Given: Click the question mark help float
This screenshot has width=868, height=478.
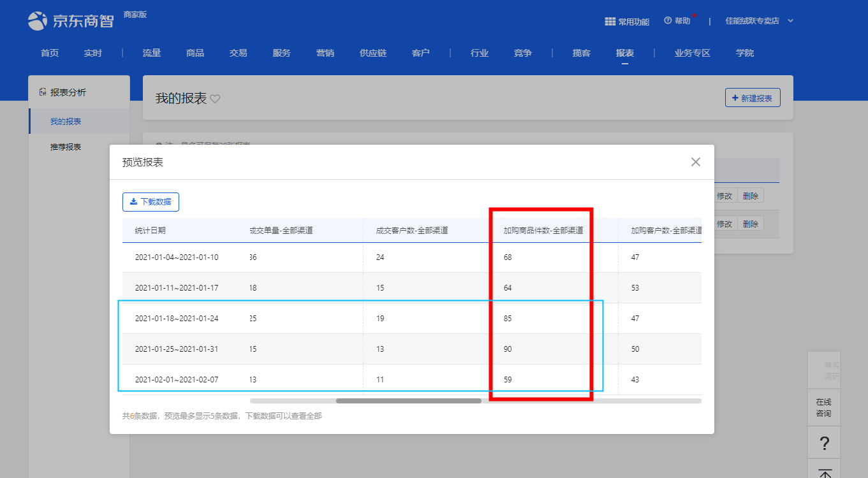Looking at the screenshot, I should [824, 443].
